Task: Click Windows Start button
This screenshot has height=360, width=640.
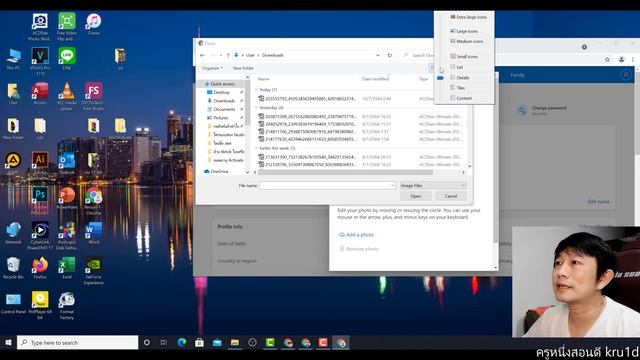Action: coord(8,342)
